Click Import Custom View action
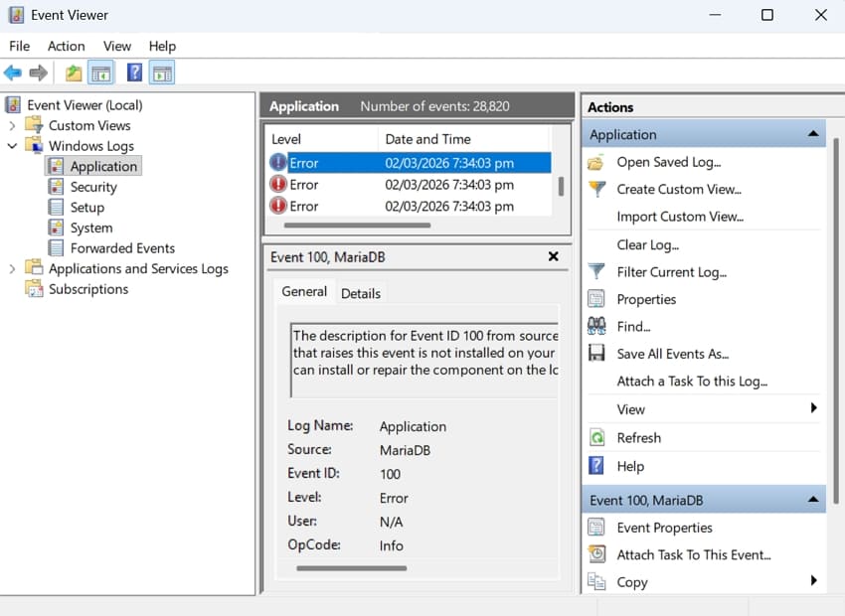The height and width of the screenshot is (616, 845). click(x=680, y=217)
